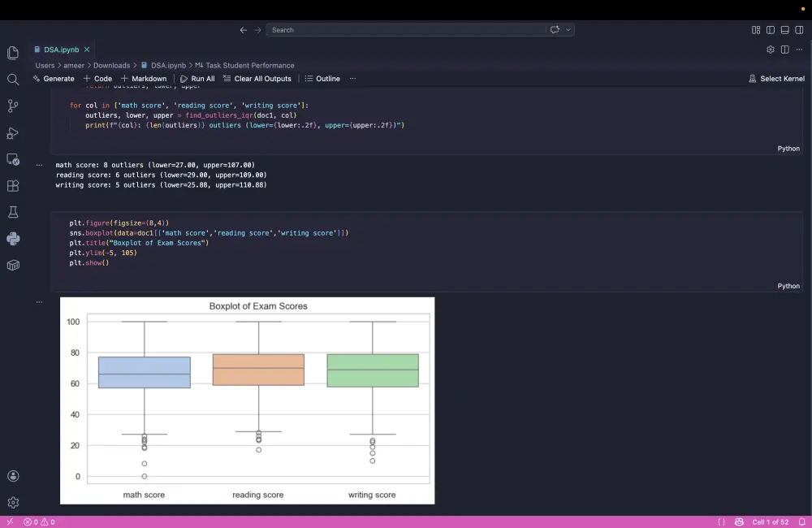
Task: Open Source Control view
Action: point(13,106)
